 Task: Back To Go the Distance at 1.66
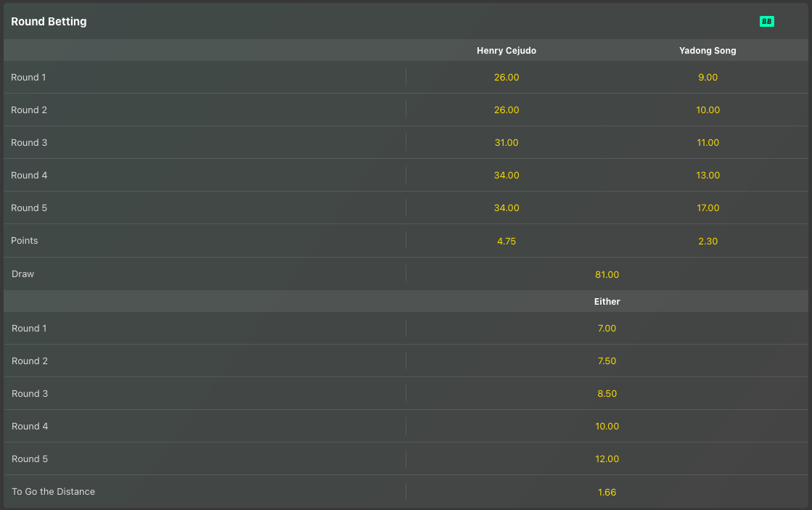coord(607,491)
